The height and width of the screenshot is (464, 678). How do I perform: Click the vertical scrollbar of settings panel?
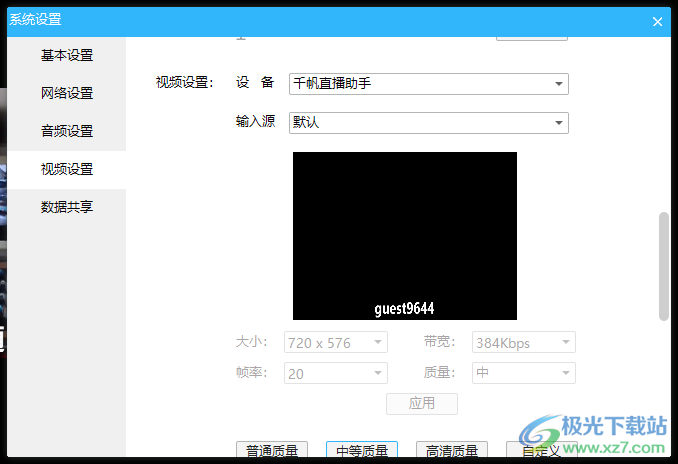point(664,266)
